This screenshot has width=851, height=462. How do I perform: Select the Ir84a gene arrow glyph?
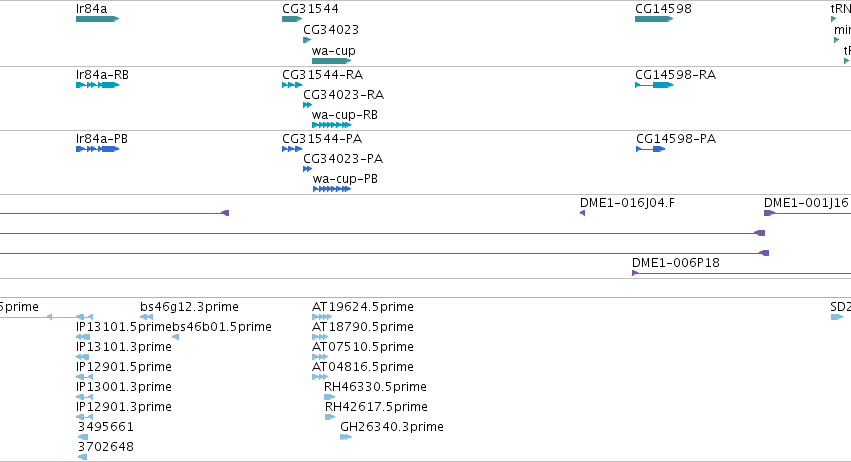[98, 19]
